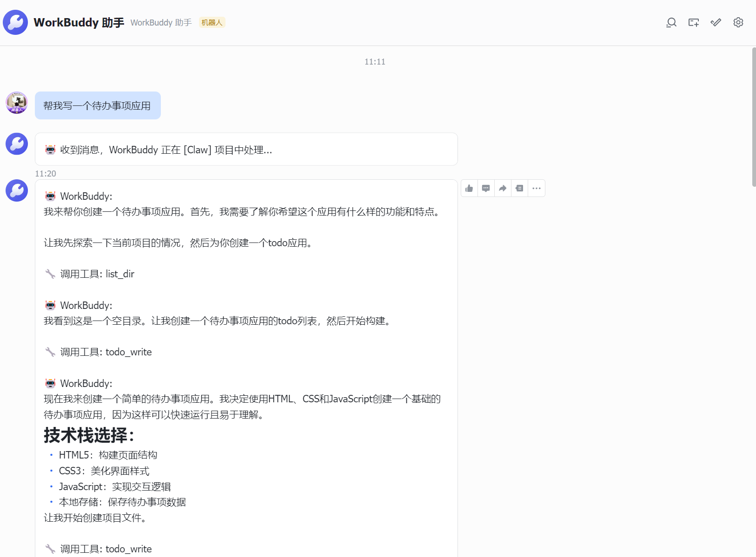Click the 让我开始创建项目文件 line
This screenshot has width=756, height=557.
(x=95, y=518)
